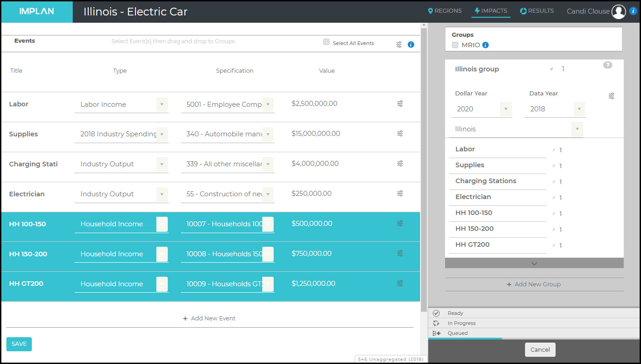The width and height of the screenshot is (641, 364).
Task: Click the Electrician event title in Events list
Action: [27, 194]
